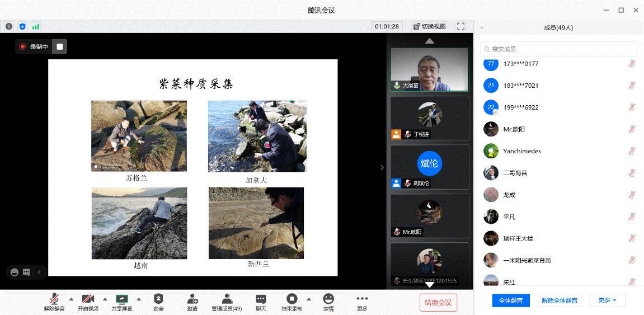Enter full screen mode icon

tap(461, 26)
